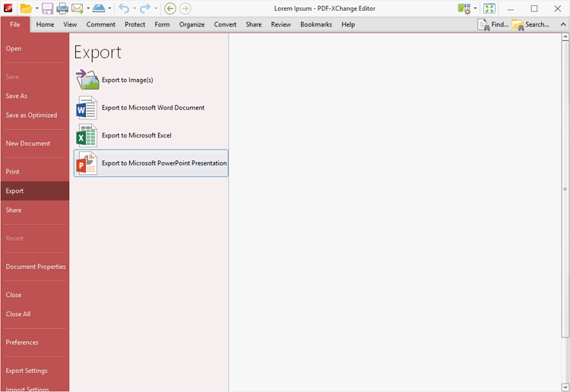Click the vertical scrollbar thumb
The image size is (570, 392).
tap(565, 189)
